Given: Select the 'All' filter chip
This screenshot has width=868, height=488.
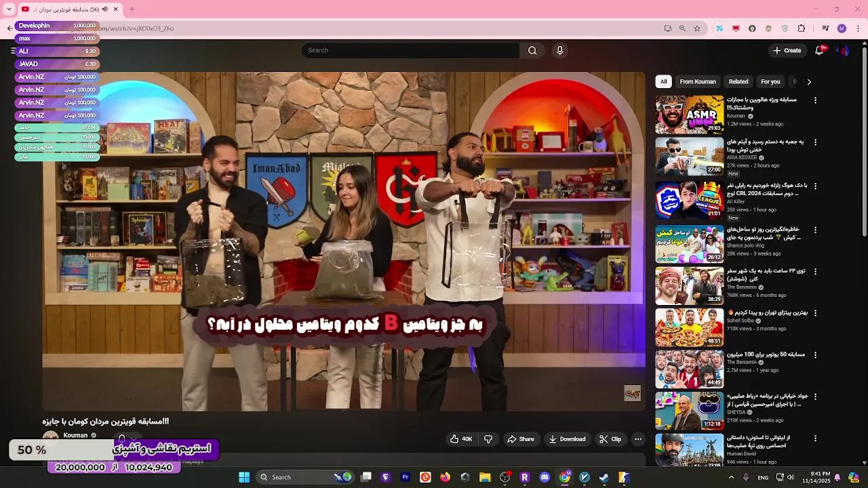Looking at the screenshot, I should coord(663,81).
